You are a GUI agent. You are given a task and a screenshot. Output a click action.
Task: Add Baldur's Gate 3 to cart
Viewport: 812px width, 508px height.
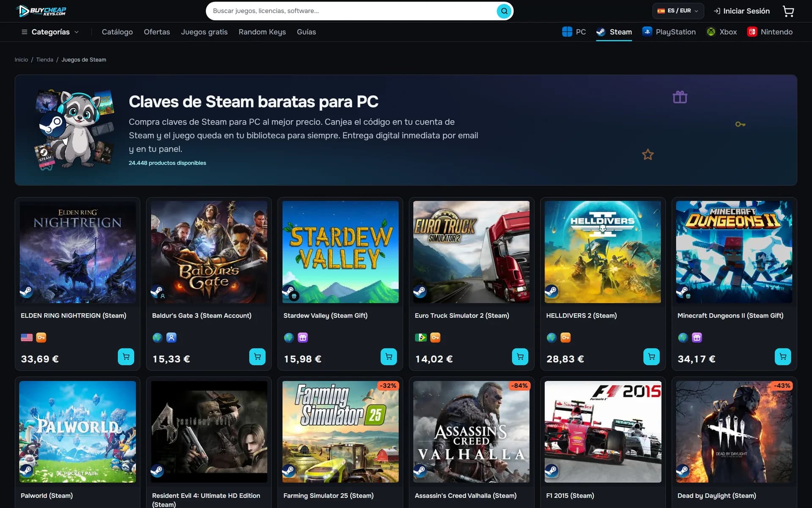pyautogui.click(x=257, y=356)
